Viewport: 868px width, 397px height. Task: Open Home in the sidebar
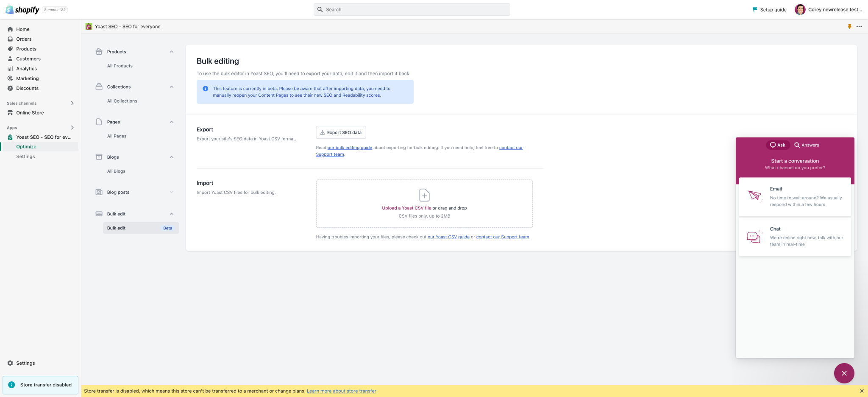(23, 29)
